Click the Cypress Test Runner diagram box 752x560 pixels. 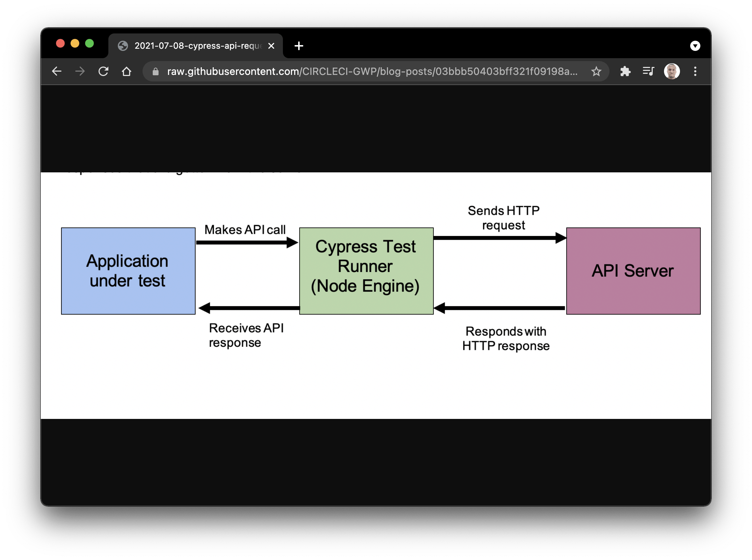[x=366, y=271]
